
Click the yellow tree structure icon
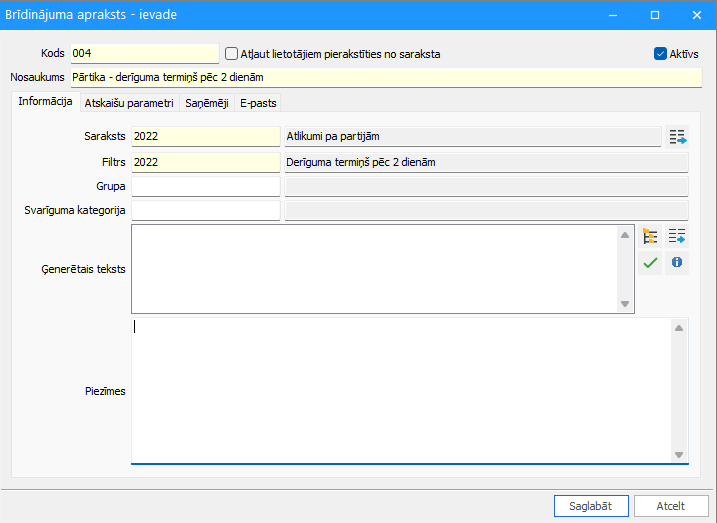tap(650, 236)
